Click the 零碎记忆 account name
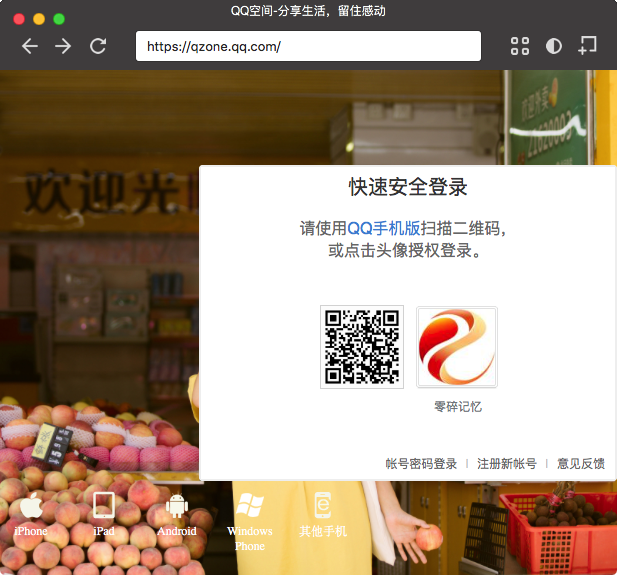This screenshot has width=617, height=575. click(458, 407)
